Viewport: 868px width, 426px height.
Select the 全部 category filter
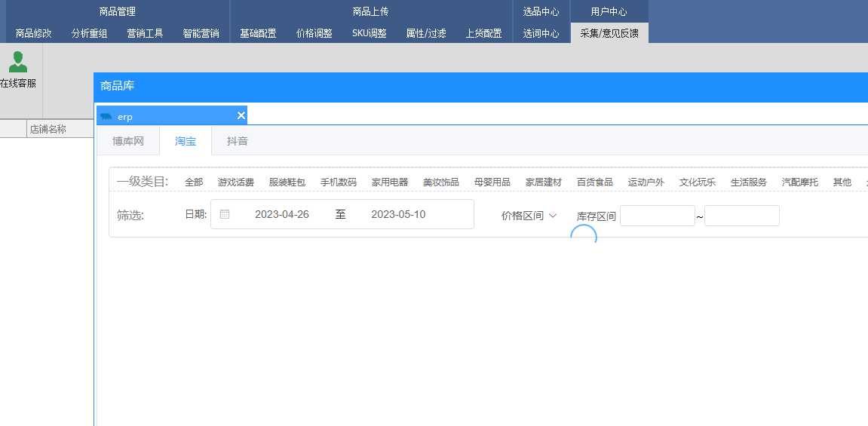coord(194,182)
